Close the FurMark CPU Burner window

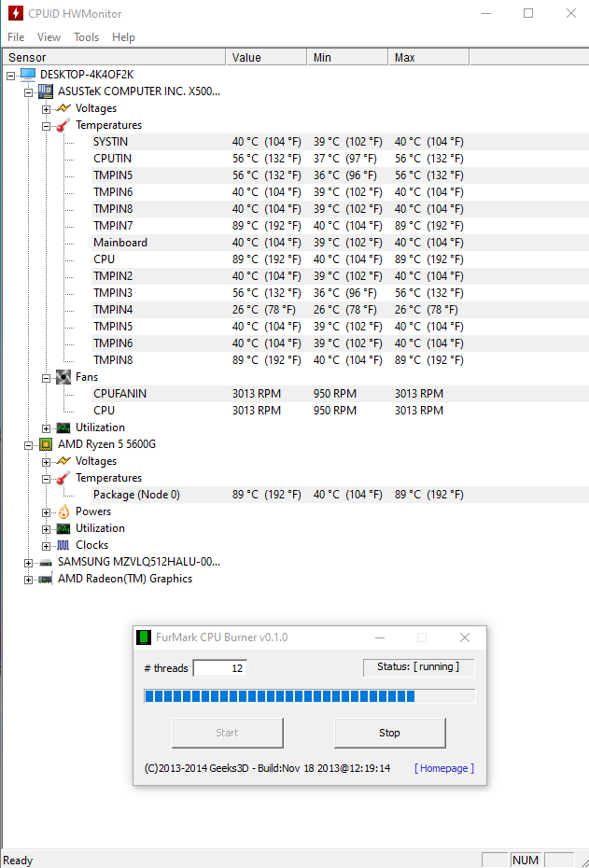[465, 637]
